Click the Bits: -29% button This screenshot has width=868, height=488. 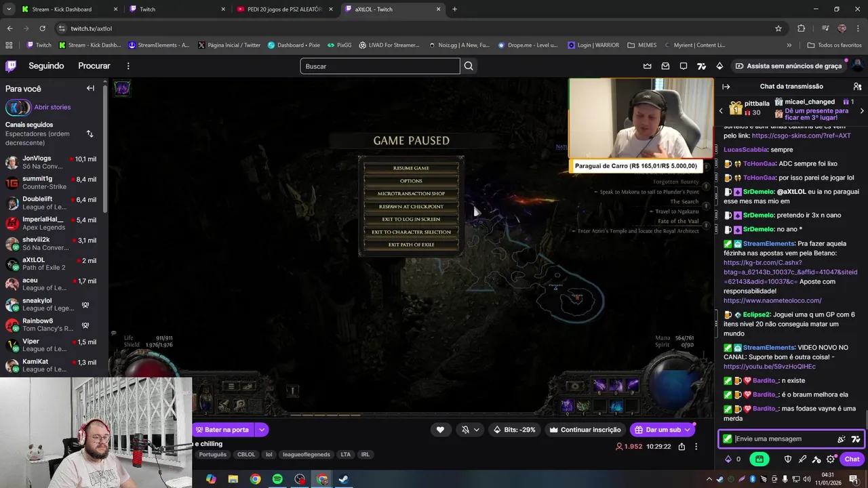(515, 430)
